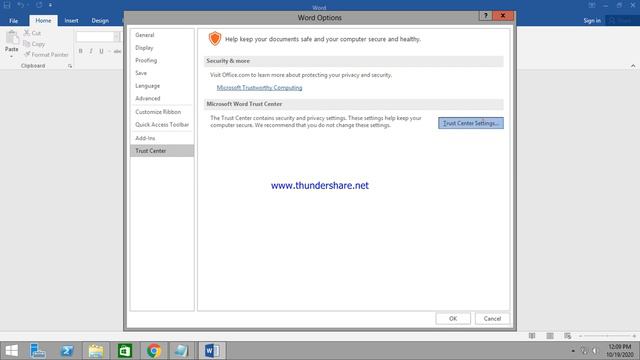The height and width of the screenshot is (360, 640).
Task: Open the notepad-like app in taskbar
Action: coord(181,351)
